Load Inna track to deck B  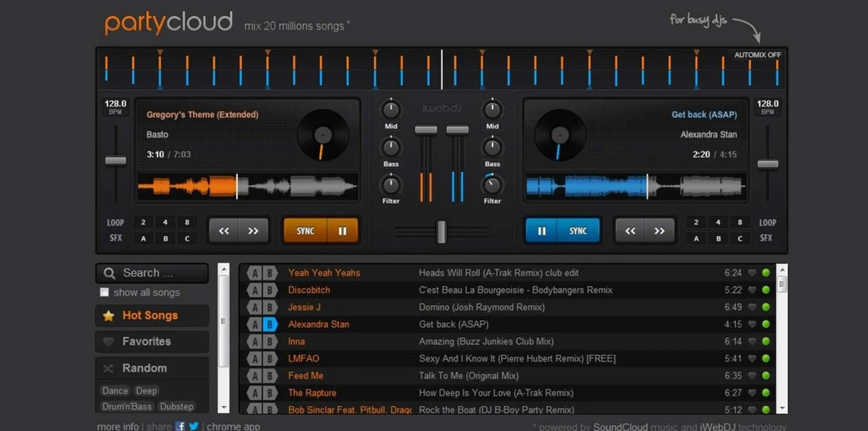pos(270,342)
